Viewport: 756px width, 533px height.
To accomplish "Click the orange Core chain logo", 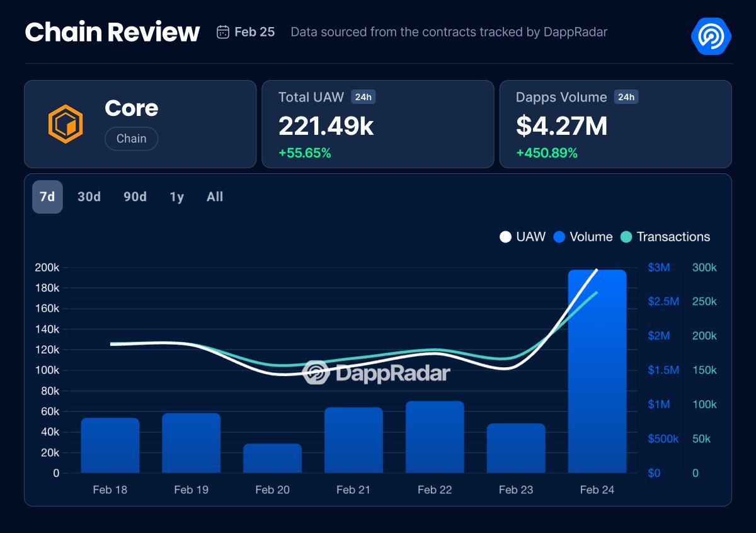I will tap(66, 123).
